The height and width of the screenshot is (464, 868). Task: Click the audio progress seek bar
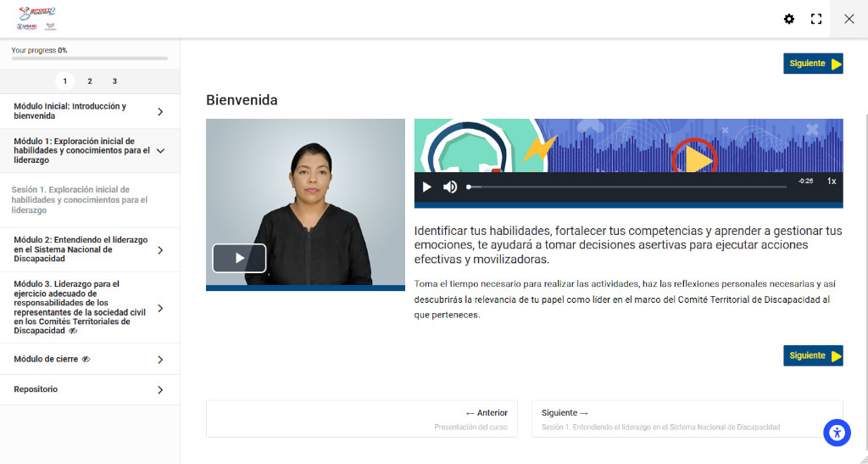pyautogui.click(x=627, y=187)
